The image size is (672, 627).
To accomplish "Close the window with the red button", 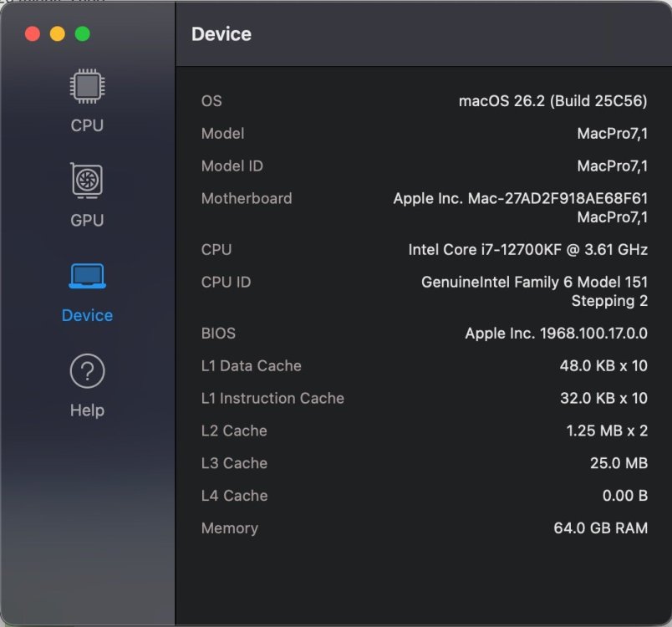I will point(33,33).
